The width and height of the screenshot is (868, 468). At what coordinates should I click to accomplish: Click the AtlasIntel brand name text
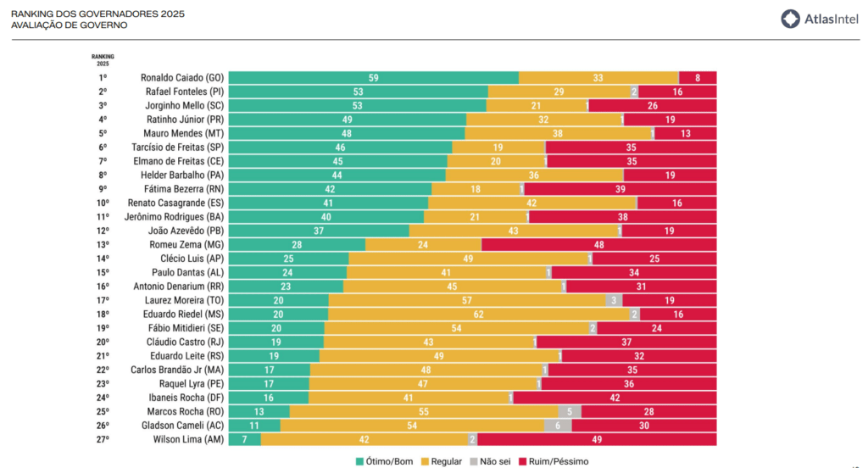(x=830, y=19)
